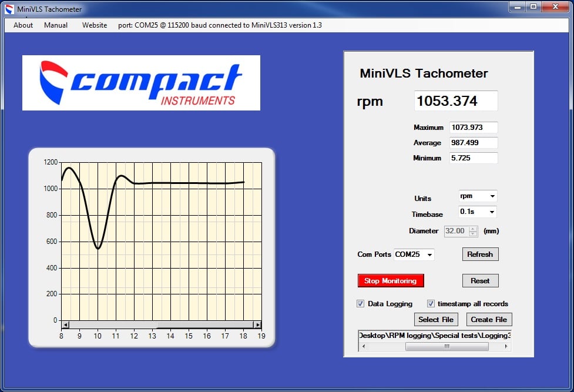Image resolution: width=574 pixels, height=392 pixels.
Task: Expand the Timebase dropdown
Action: (492, 212)
